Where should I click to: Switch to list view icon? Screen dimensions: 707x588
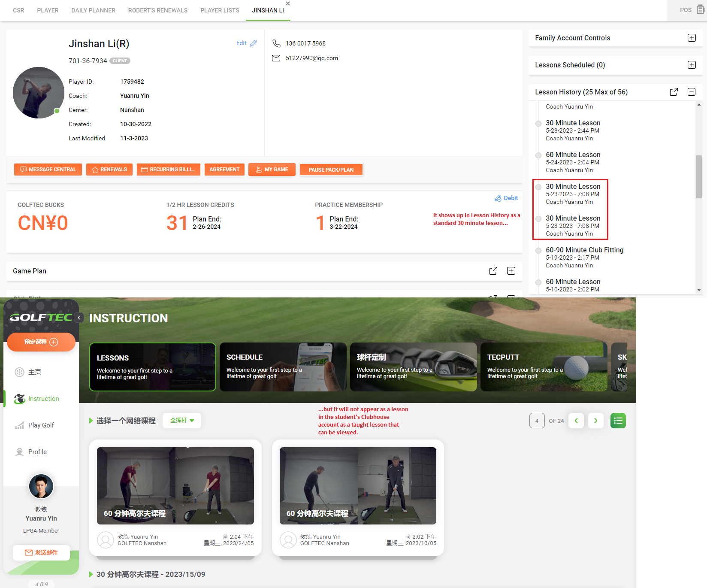click(618, 421)
